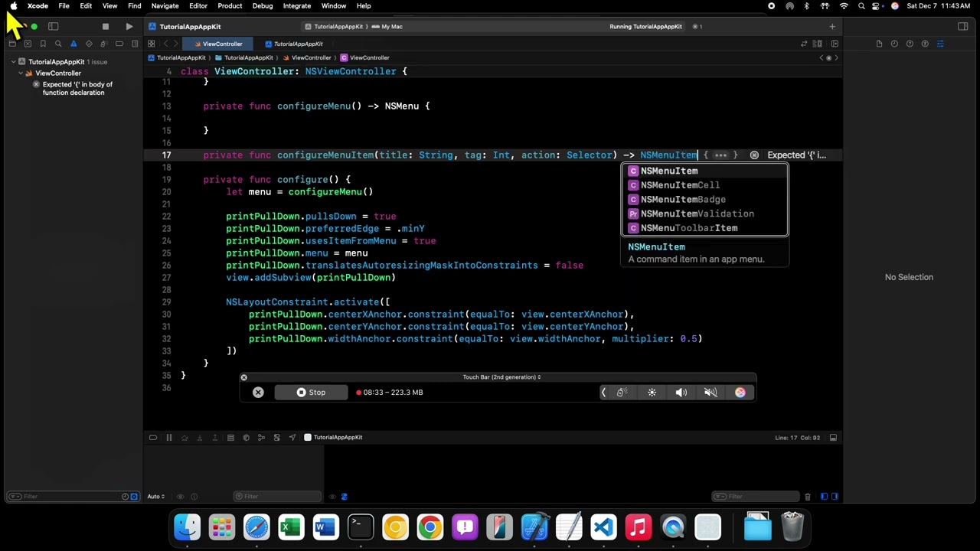The height and width of the screenshot is (551, 980).
Task: Show the Attributes inspector
Action: (x=940, y=44)
